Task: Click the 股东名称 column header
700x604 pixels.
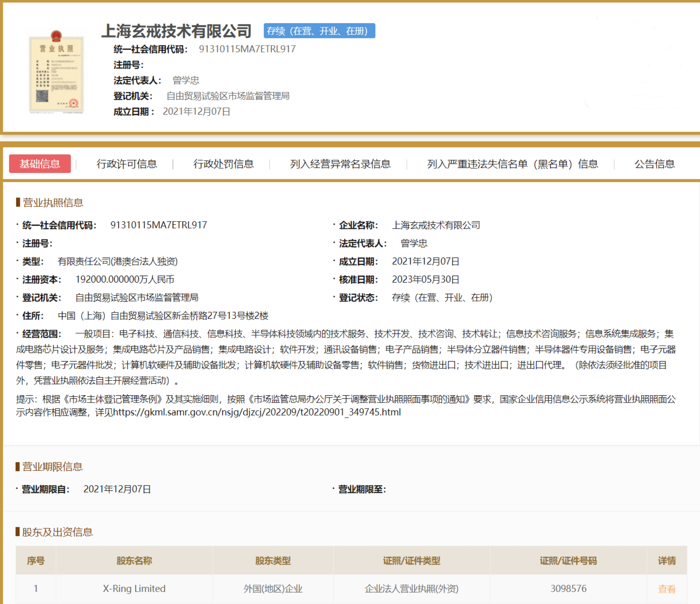Action: tap(134, 561)
